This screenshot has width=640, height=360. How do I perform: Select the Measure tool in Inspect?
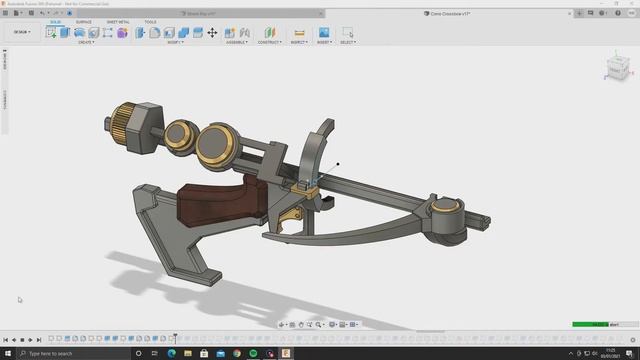pyautogui.click(x=299, y=33)
